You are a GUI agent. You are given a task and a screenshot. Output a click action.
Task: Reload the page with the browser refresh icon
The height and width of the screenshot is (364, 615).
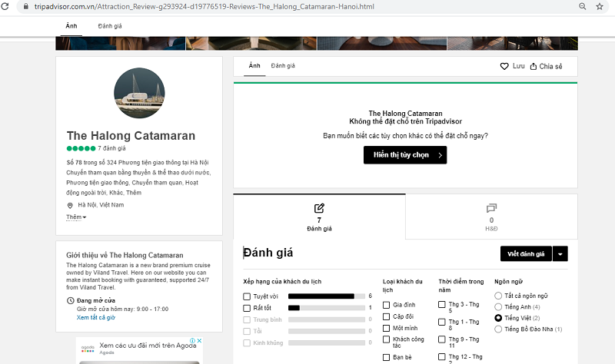[x=5, y=6]
